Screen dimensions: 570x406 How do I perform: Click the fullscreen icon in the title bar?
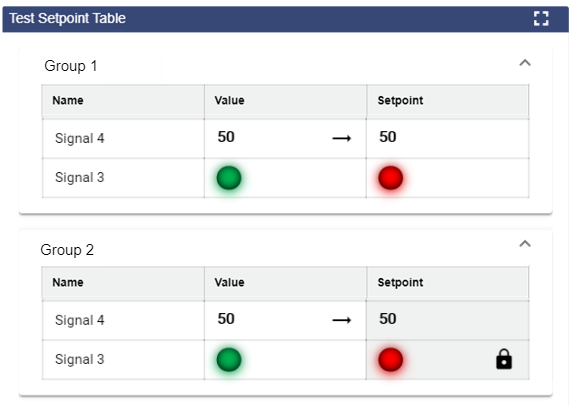click(x=541, y=19)
